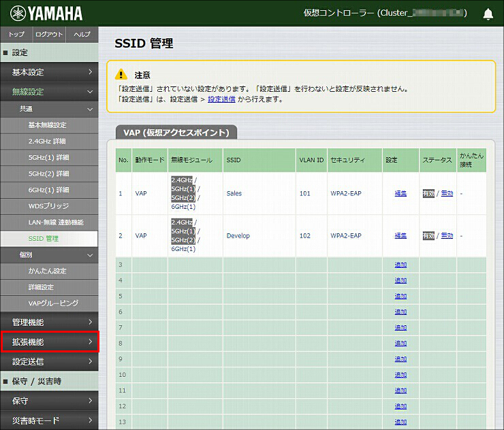Click the 仮想コントローラー cluster title
Image resolution: width=504 pixels, height=430 pixels.
click(385, 13)
